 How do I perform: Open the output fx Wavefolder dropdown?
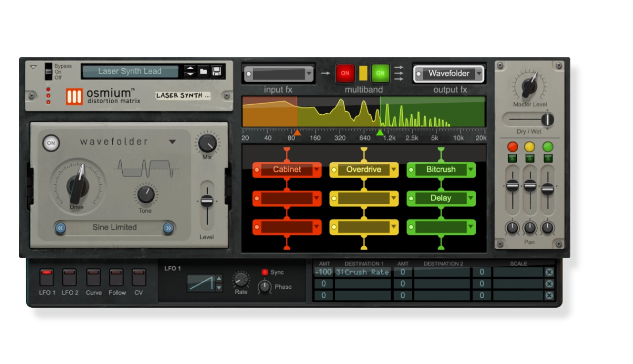pyautogui.click(x=478, y=74)
